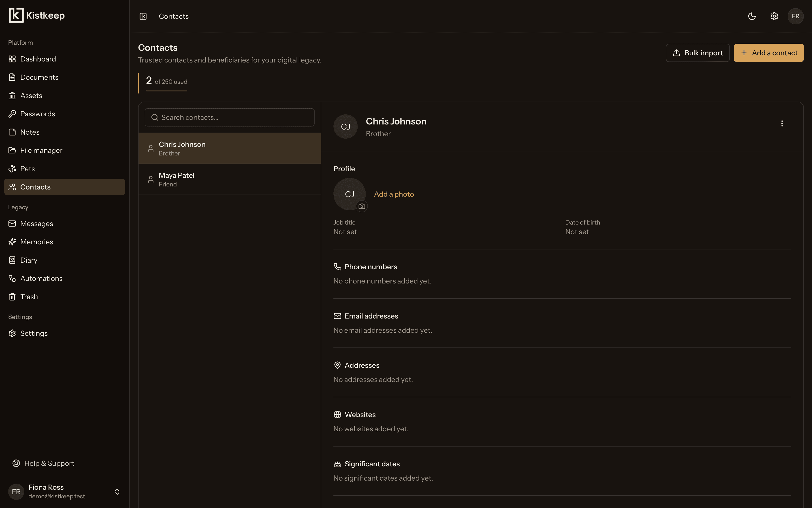This screenshot has height=508, width=812.
Task: Open Passwords in the sidebar
Action: tap(64, 114)
